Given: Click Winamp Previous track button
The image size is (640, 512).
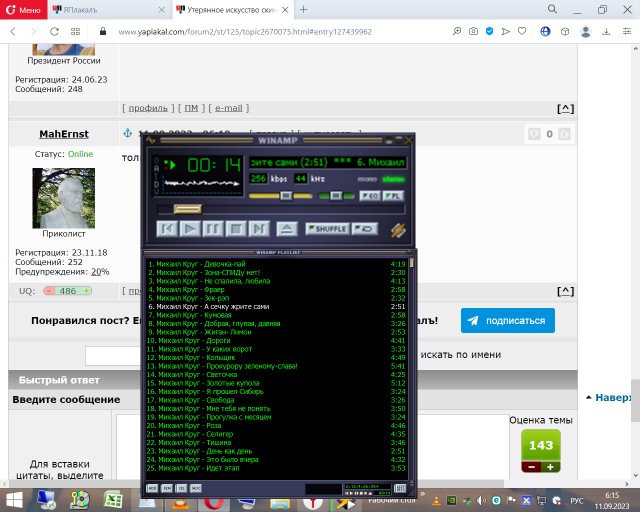Looking at the screenshot, I should point(167,229).
